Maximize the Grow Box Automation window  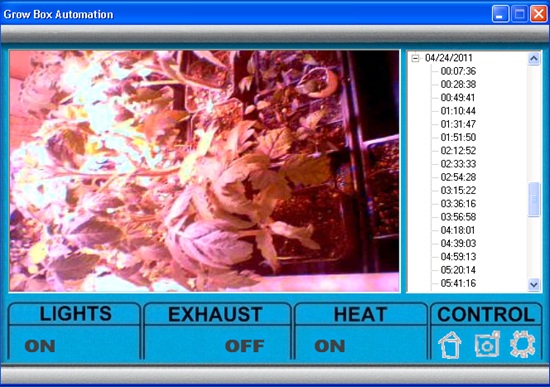click(519, 14)
